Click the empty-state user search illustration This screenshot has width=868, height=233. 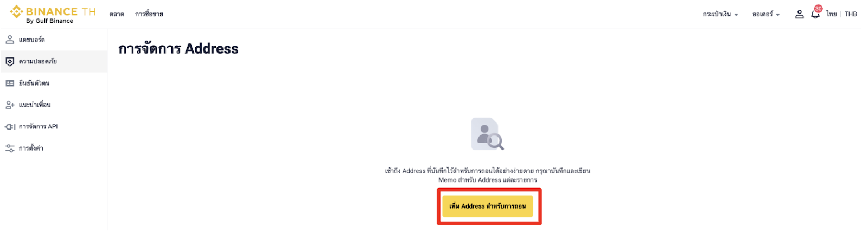click(x=488, y=133)
